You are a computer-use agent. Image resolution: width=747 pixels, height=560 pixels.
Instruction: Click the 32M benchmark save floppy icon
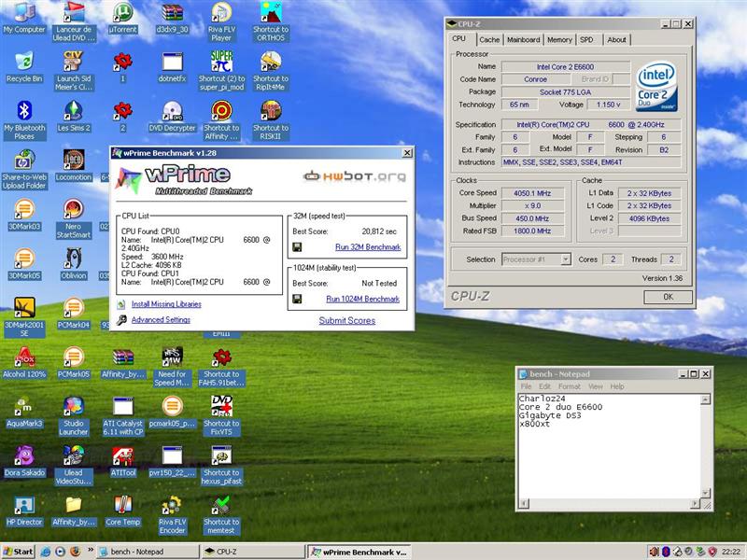point(297,247)
